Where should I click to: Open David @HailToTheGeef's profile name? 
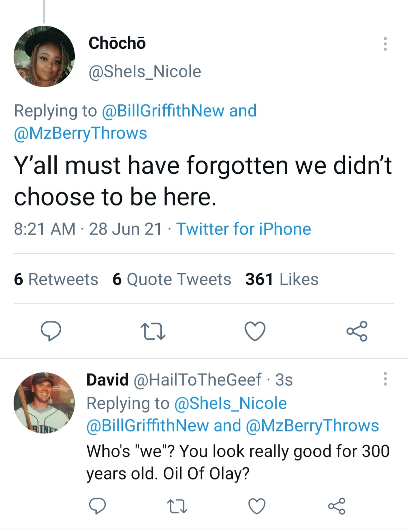click(107, 380)
